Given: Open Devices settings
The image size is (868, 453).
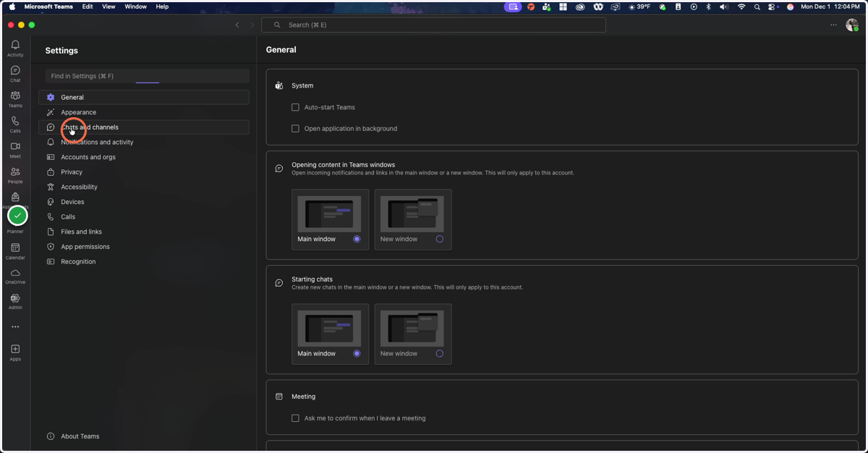Looking at the screenshot, I should click(x=144, y=202).
